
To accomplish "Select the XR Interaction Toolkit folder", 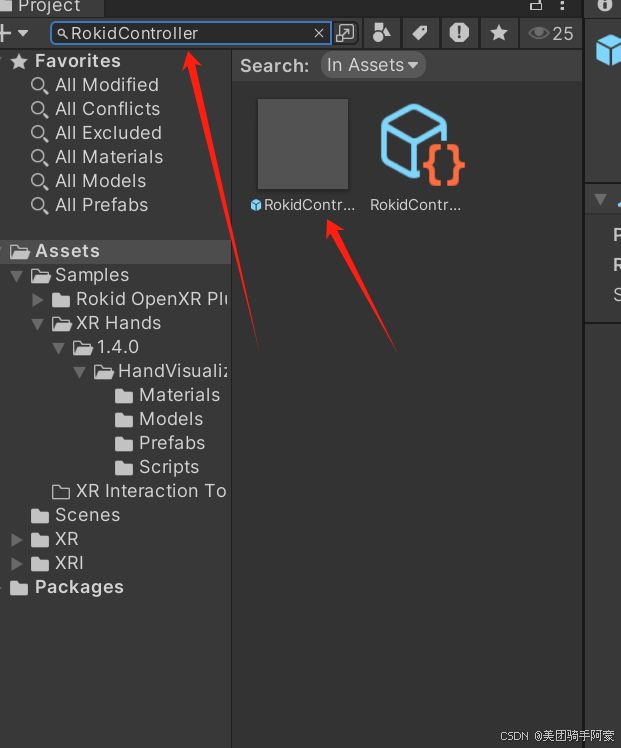I will [x=151, y=491].
